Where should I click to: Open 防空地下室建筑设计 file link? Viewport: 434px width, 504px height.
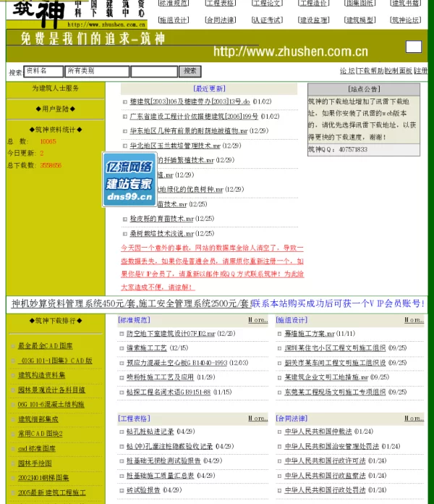171,334
